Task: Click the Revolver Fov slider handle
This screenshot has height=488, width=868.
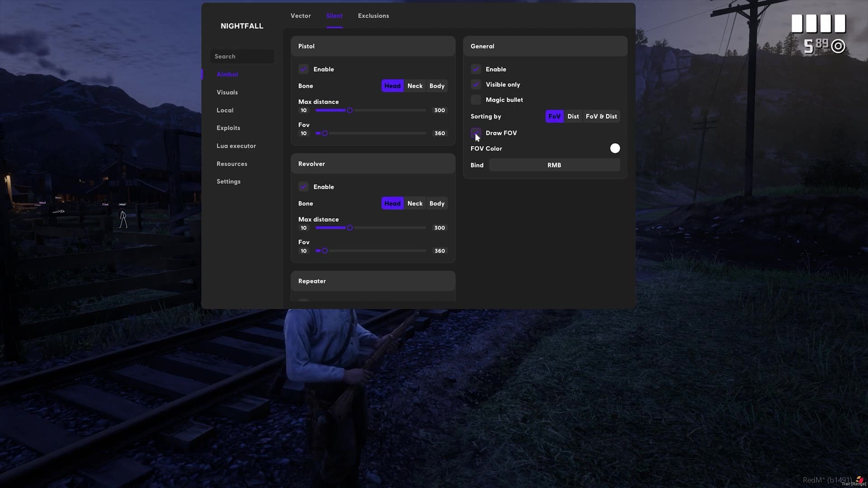Action: (325, 251)
